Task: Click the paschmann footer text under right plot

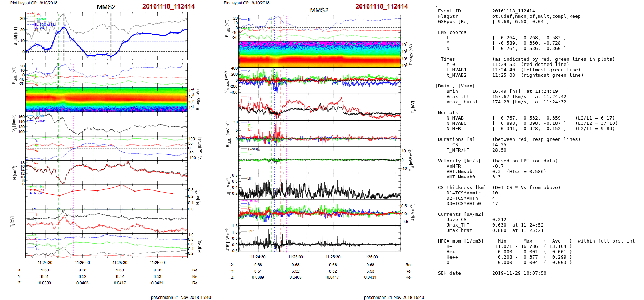Action: click(394, 297)
